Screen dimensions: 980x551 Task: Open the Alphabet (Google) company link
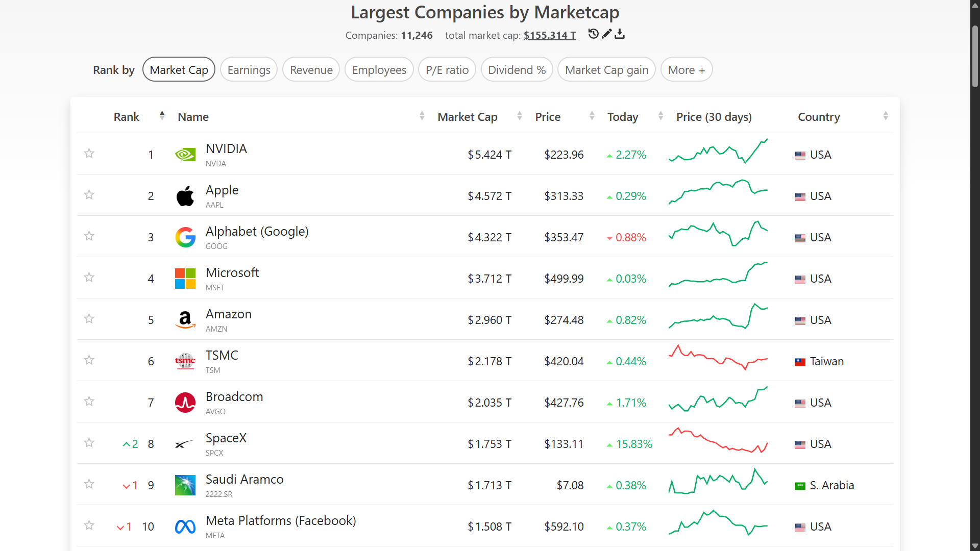[x=257, y=232]
